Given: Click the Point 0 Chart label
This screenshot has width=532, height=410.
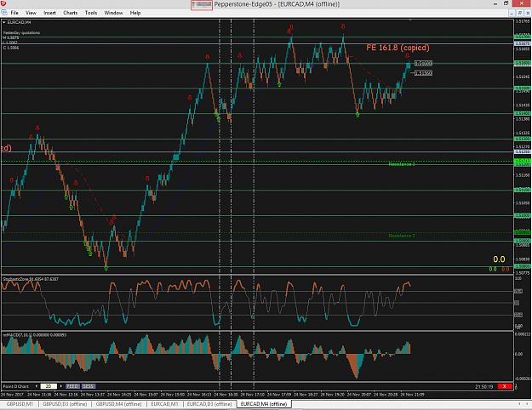Looking at the screenshot, I should pyautogui.click(x=16, y=386).
